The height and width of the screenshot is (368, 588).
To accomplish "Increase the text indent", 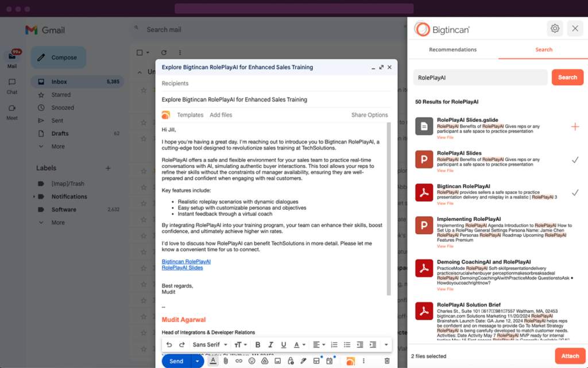I will pyautogui.click(x=373, y=344).
